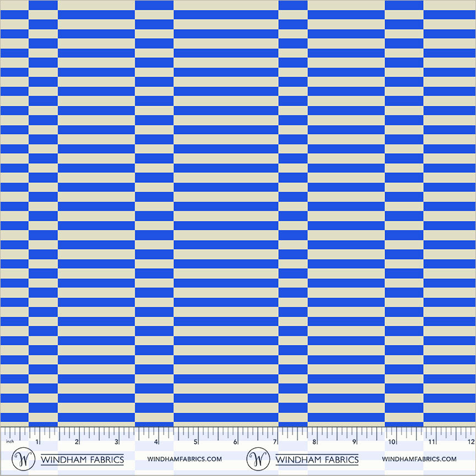Click the 7 inch ruler number
The image size is (476, 476).
point(274,442)
